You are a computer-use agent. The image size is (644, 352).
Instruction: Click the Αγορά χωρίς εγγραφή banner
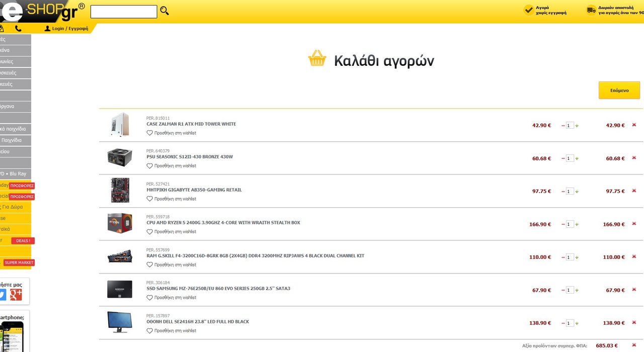(x=545, y=10)
